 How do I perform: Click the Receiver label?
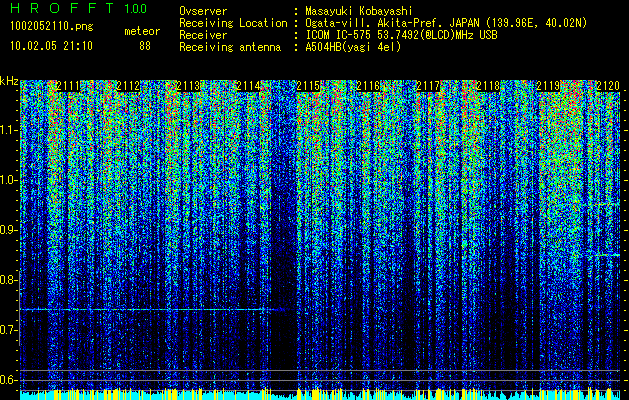click(203, 35)
